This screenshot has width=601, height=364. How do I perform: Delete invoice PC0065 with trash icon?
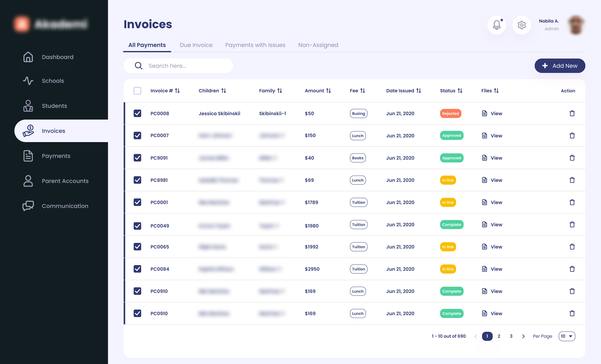tap(572, 247)
